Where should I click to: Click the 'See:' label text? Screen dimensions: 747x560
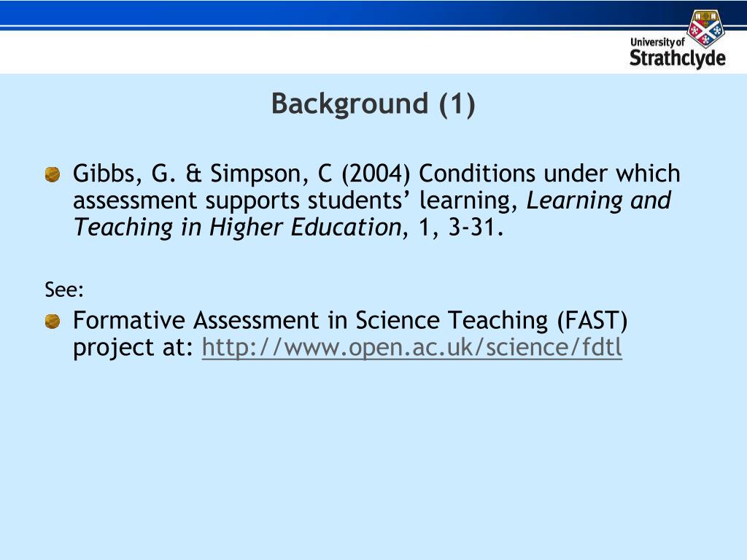pyautogui.click(x=64, y=289)
